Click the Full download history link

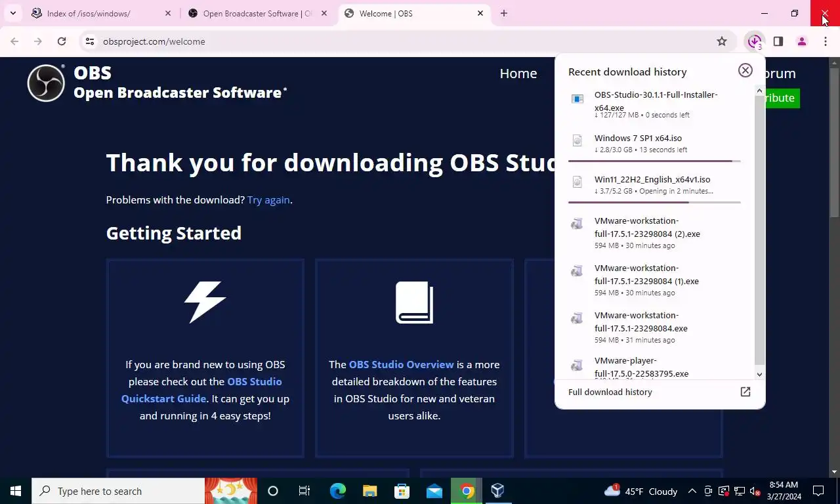click(610, 392)
